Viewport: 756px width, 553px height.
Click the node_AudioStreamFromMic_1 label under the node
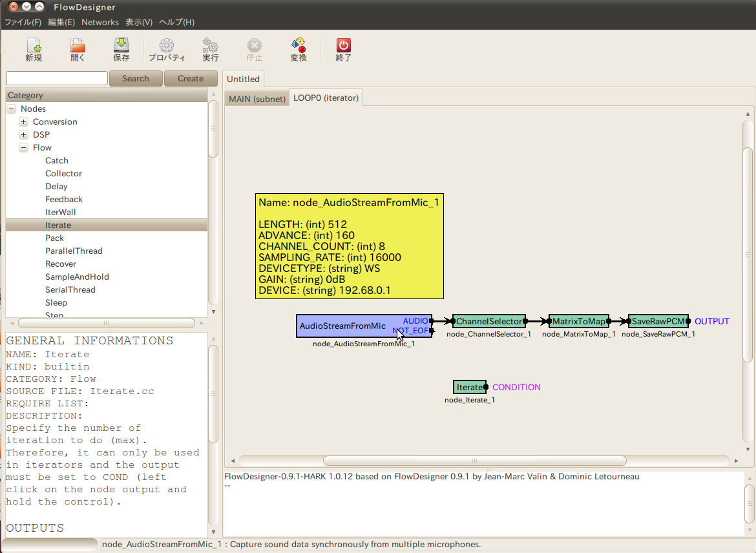click(x=364, y=344)
